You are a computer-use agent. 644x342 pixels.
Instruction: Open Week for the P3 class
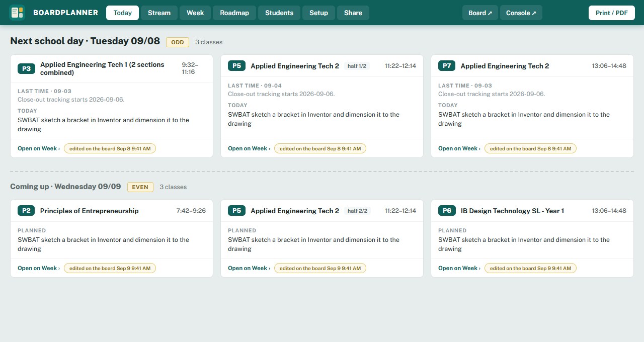tap(39, 148)
